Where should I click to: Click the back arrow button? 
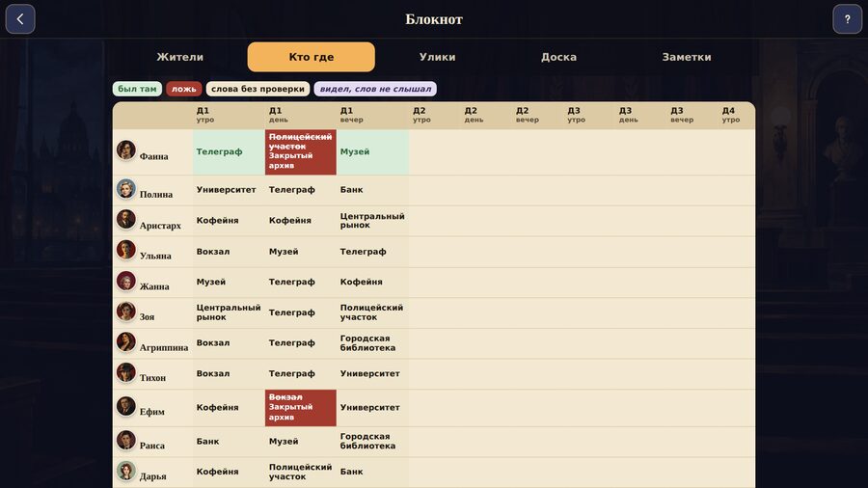pyautogui.click(x=20, y=19)
